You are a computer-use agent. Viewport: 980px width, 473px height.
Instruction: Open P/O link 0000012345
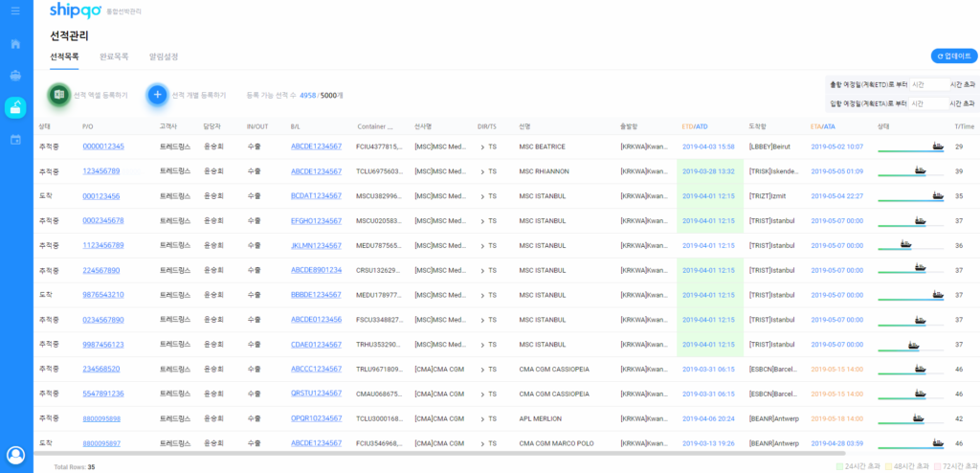click(103, 146)
